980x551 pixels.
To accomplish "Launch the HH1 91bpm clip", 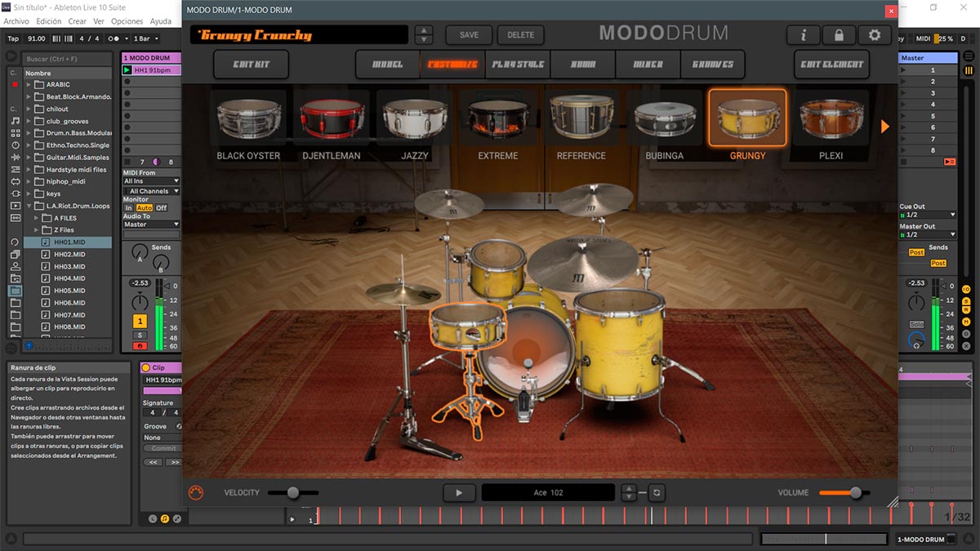I will (127, 70).
